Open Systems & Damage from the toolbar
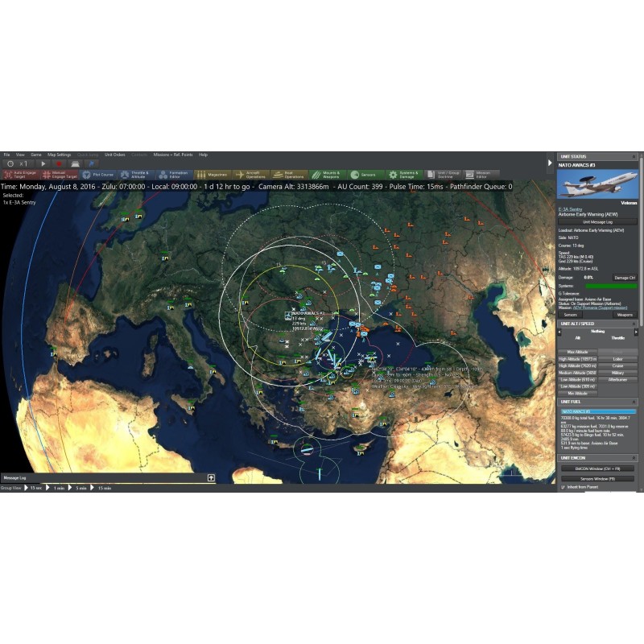The image size is (644, 644). click(402, 174)
